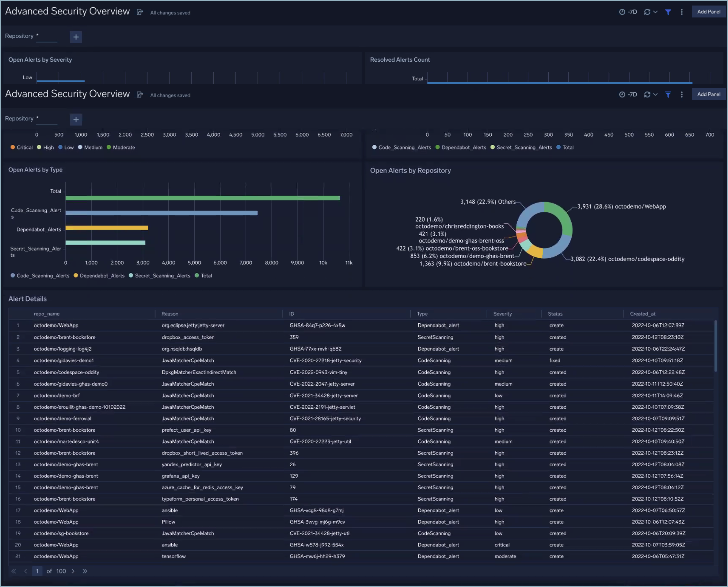Select repo cell 'octodemo/eroullit-ghas-demo-10102022'
The width and height of the screenshot is (728, 587).
[80, 407]
